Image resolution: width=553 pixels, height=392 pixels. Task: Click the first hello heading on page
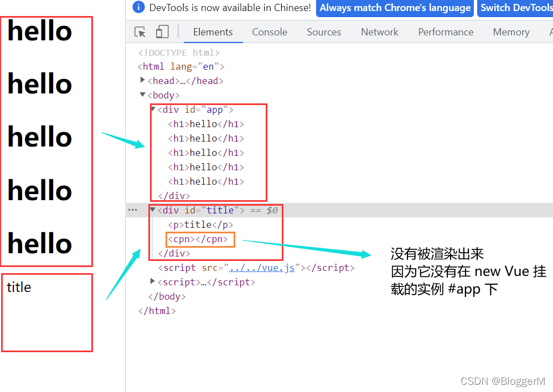click(x=40, y=31)
